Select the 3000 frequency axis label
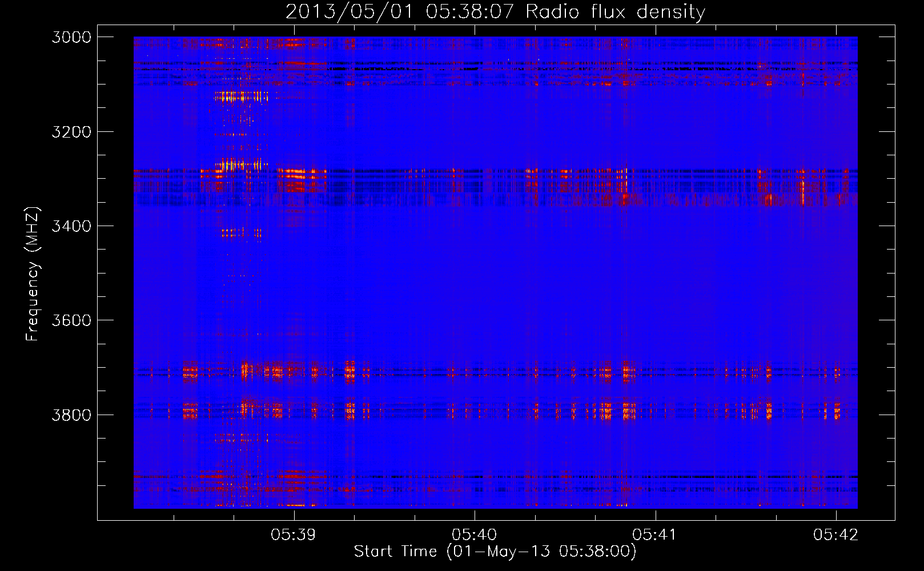924x571 pixels. tap(71, 37)
